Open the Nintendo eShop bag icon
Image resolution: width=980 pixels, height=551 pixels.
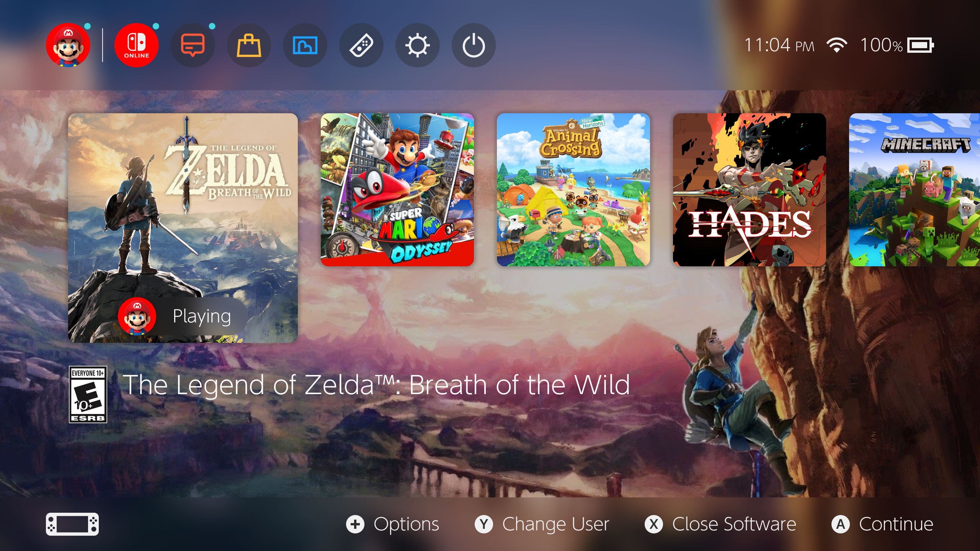[x=249, y=45]
